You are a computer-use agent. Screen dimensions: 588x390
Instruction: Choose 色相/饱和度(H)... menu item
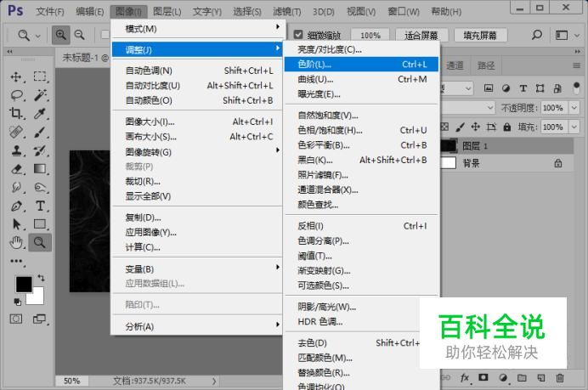pyautogui.click(x=361, y=130)
